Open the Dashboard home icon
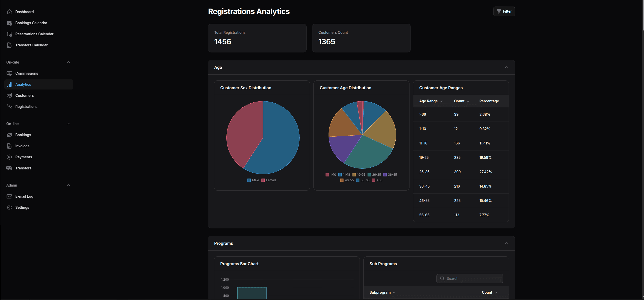Viewport: 644px width, 300px height. (x=9, y=12)
